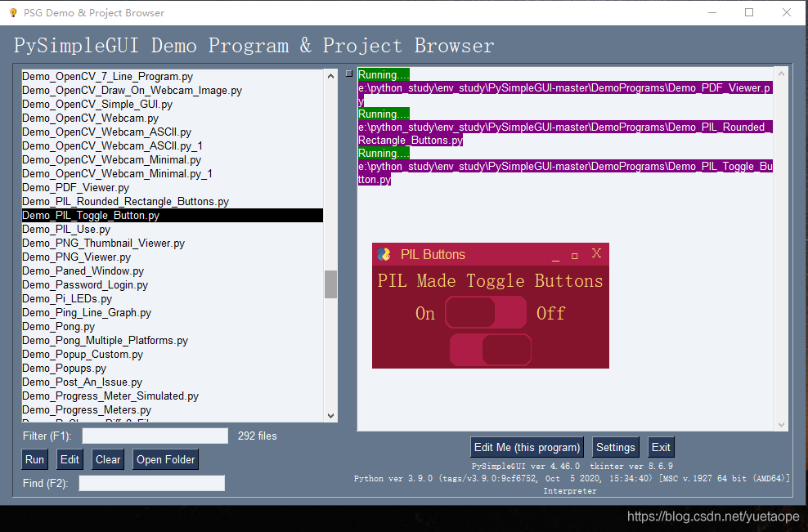This screenshot has width=808, height=532.
Task: Focus the Find (F2) input field
Action: 151,483
